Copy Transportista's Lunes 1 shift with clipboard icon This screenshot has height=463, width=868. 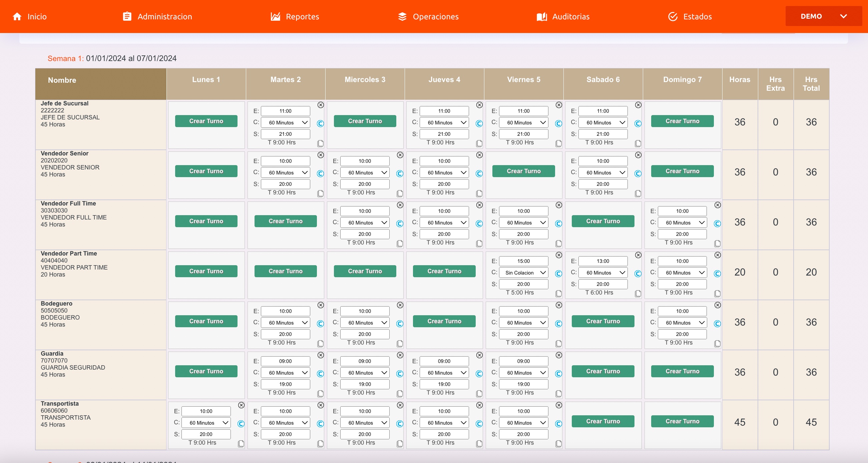click(x=241, y=443)
